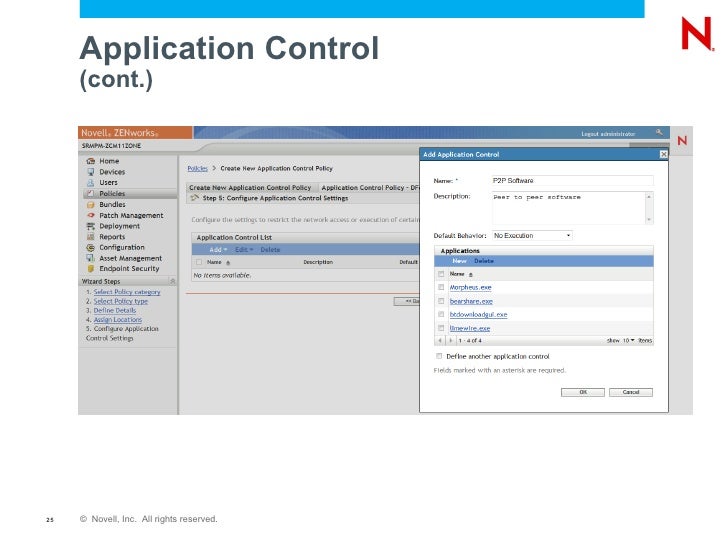Click the Step 5 wizard icon
The image size is (728, 546).
[195, 198]
